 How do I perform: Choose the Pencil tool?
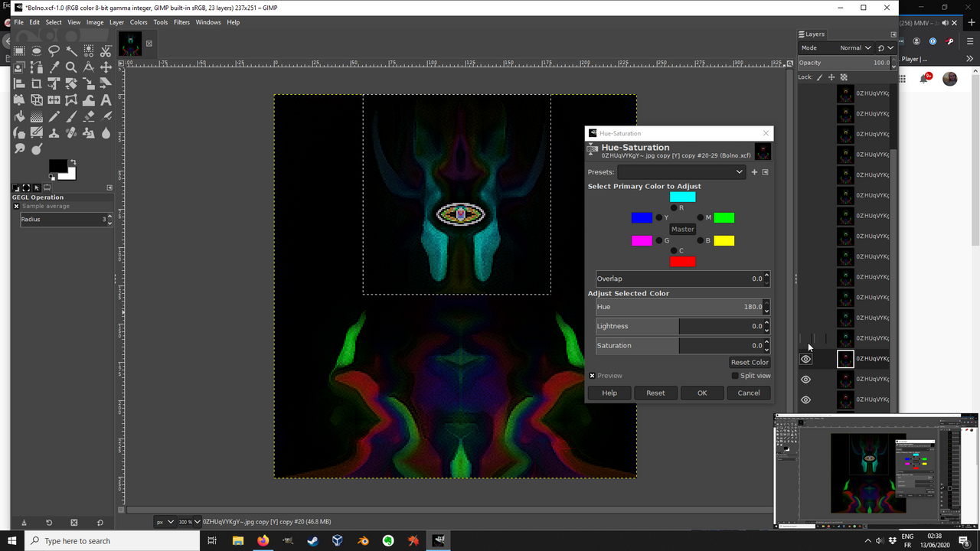coord(54,117)
